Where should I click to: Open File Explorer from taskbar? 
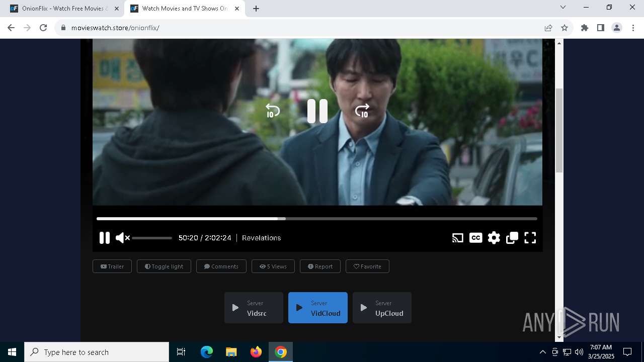point(231,352)
